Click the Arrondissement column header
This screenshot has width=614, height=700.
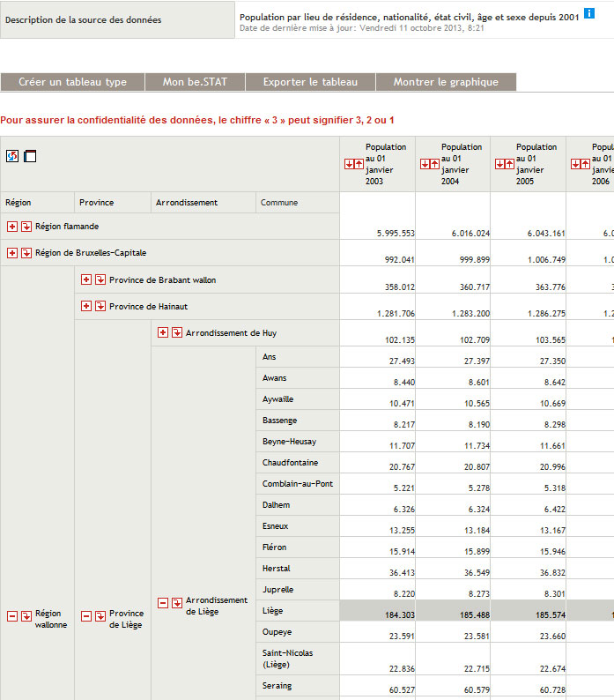pyautogui.click(x=187, y=202)
